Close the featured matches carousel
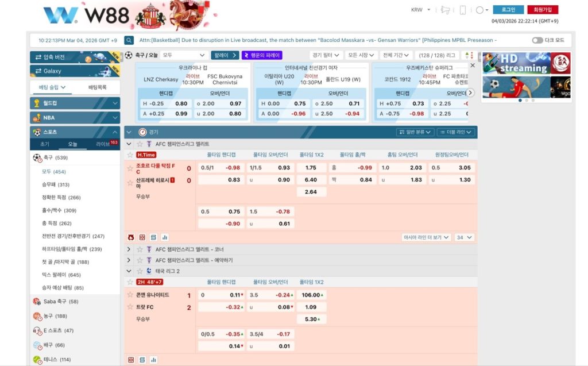This screenshot has width=588, height=366. [x=473, y=66]
